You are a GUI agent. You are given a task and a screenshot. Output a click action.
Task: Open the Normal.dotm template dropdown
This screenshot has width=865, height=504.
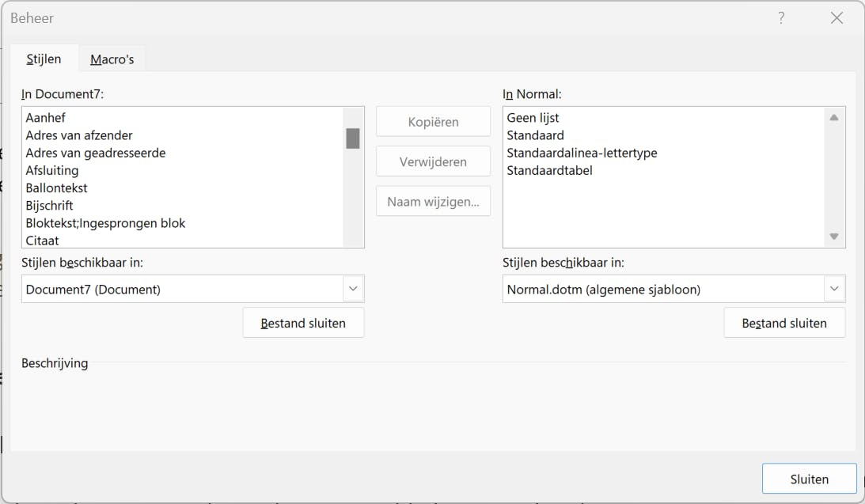click(834, 290)
